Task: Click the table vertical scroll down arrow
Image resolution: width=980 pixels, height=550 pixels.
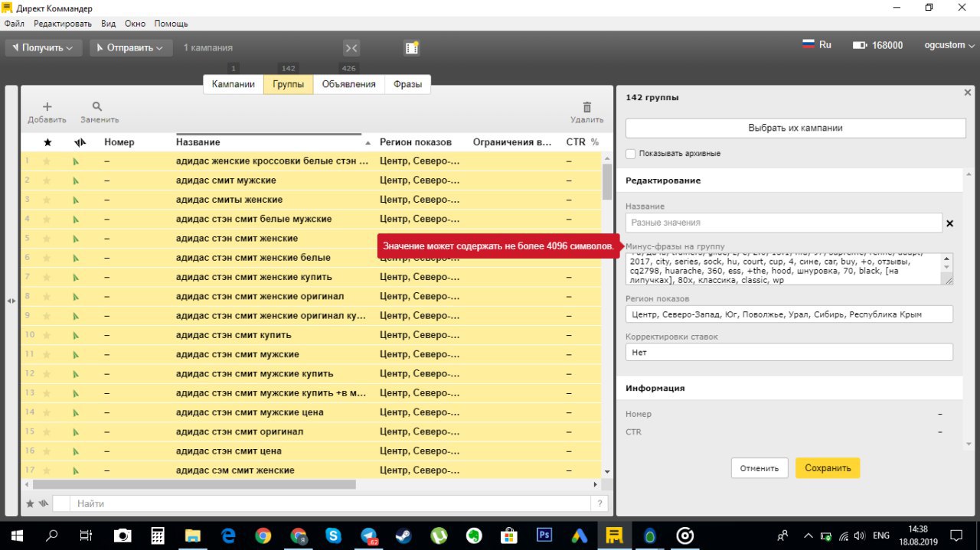Action: [607, 472]
